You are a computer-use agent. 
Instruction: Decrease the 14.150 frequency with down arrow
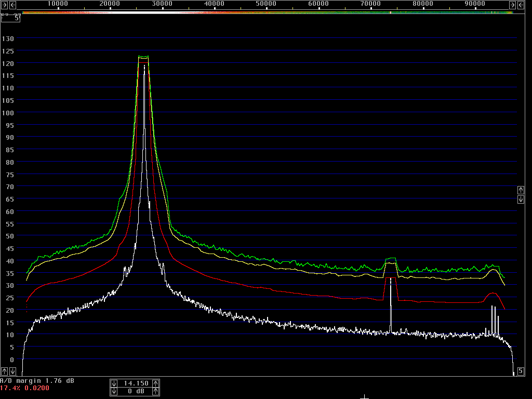pyautogui.click(x=114, y=383)
